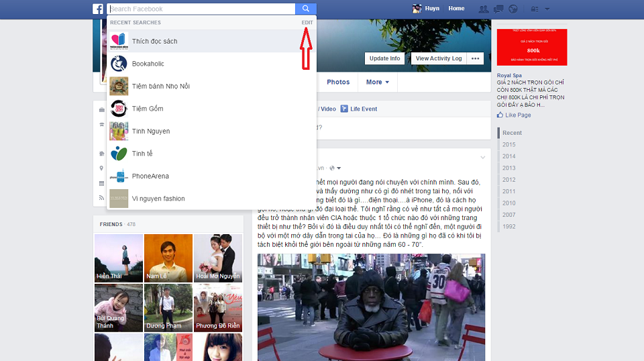Open the Royal Spa link
Screen dimensions: 644x361
pos(509,75)
